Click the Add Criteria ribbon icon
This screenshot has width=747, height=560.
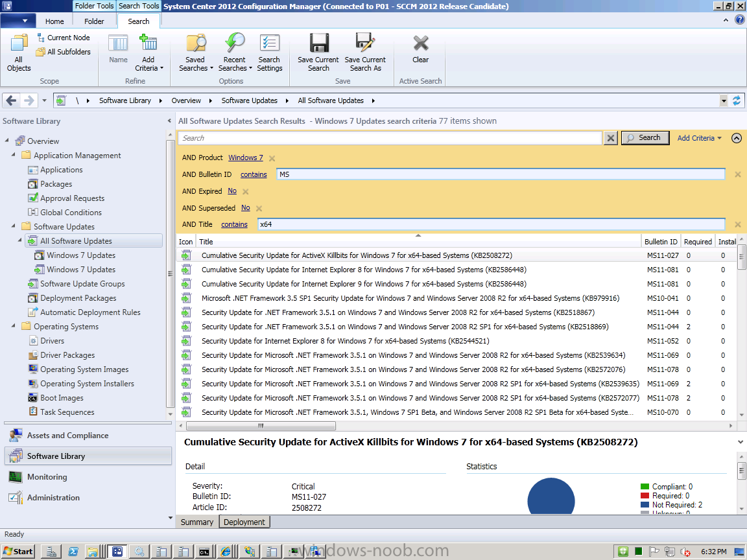point(148,52)
